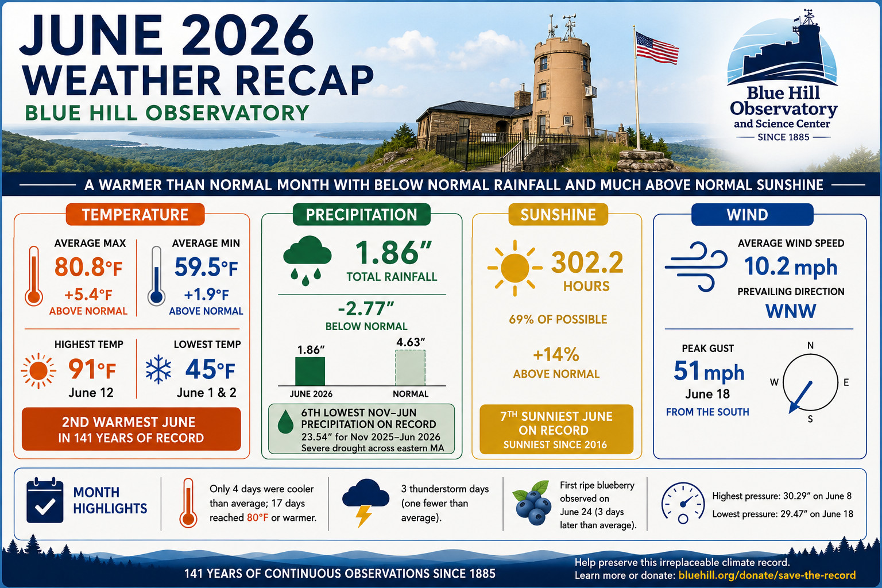882x588 pixels.
Task: Click 'Lowest pressure: 29.47″ on June 18'
Action: tap(783, 514)
